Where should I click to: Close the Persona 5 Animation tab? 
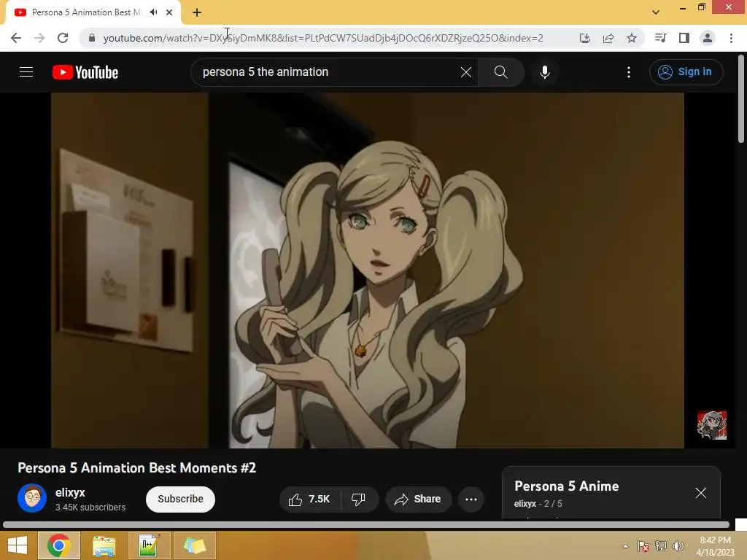169,12
